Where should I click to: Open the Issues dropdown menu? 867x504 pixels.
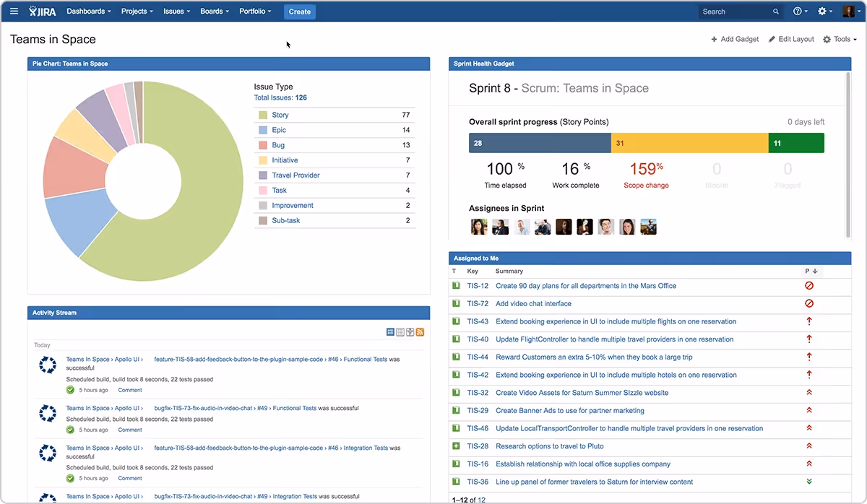pos(177,12)
